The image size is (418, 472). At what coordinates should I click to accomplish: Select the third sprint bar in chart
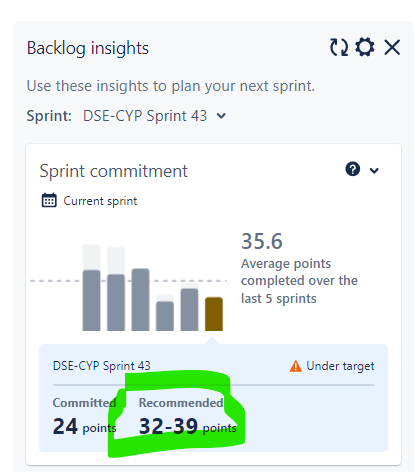pyautogui.click(x=140, y=299)
